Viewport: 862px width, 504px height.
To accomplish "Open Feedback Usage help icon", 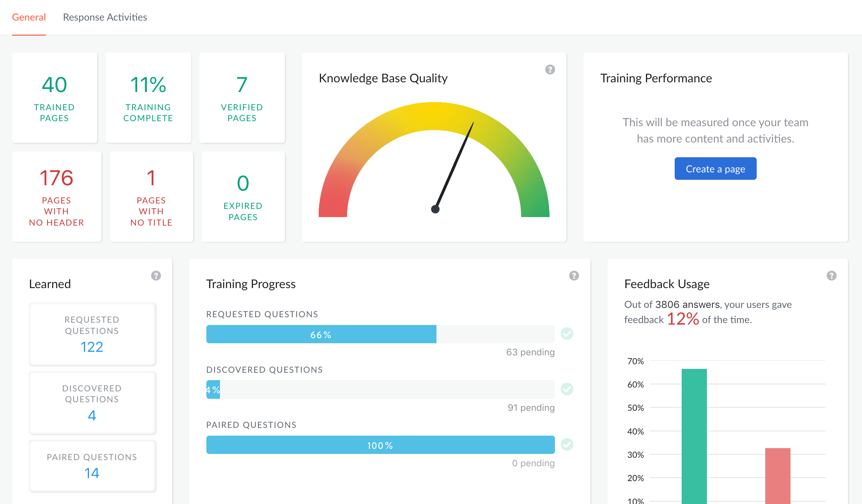I will pyautogui.click(x=831, y=276).
